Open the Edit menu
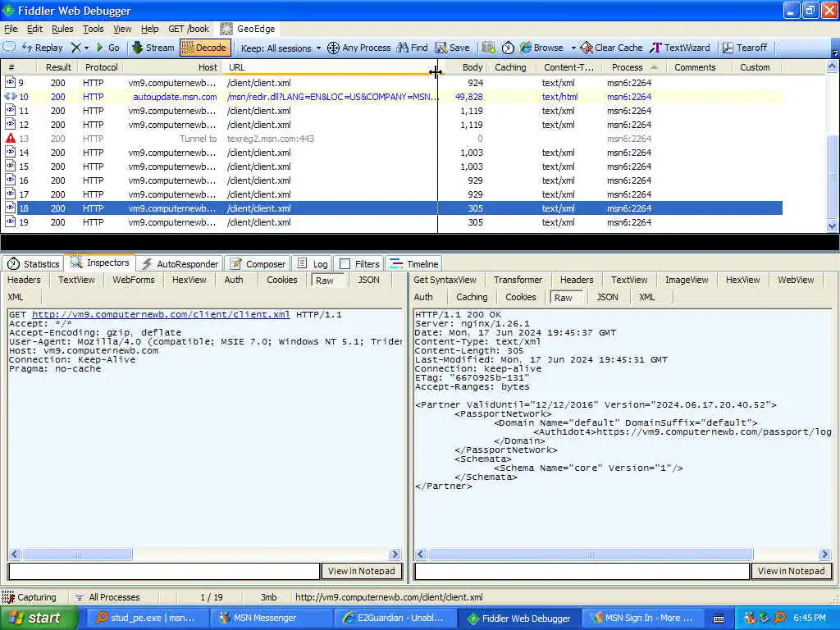Image resolution: width=840 pixels, height=630 pixels. 34,29
